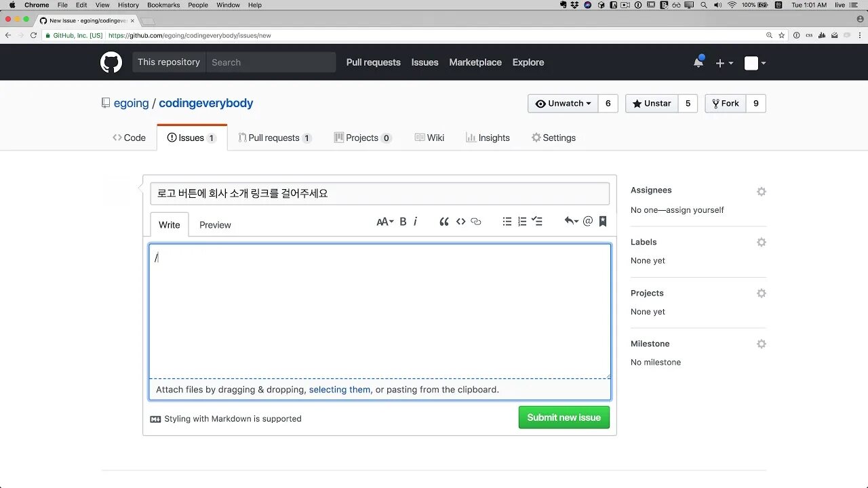
Task: Insert code formatting
Action: (460, 222)
